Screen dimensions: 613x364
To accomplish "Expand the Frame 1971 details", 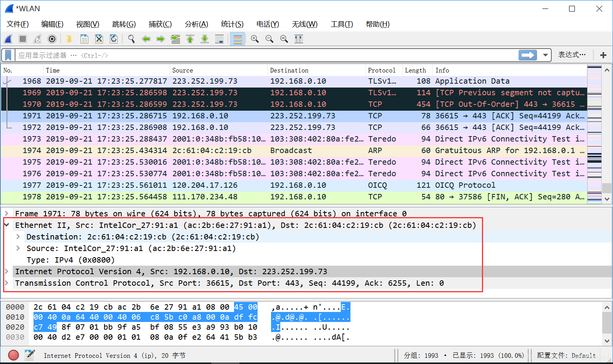I will coord(7,214).
